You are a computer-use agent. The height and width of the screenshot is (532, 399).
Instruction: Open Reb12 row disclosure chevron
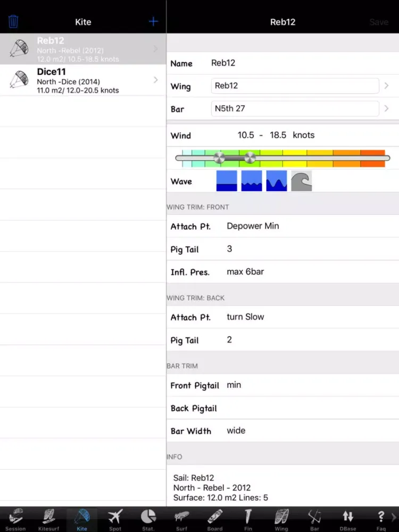point(156,49)
